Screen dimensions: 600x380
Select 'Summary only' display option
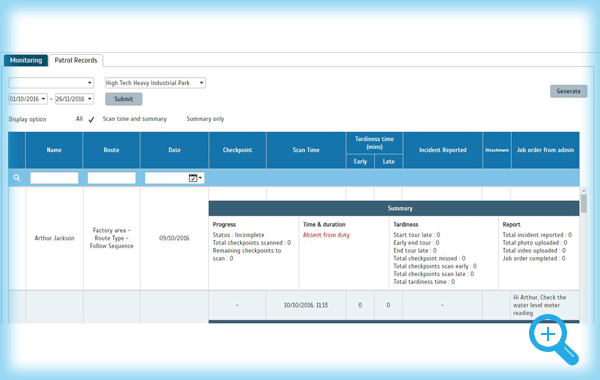(x=205, y=119)
